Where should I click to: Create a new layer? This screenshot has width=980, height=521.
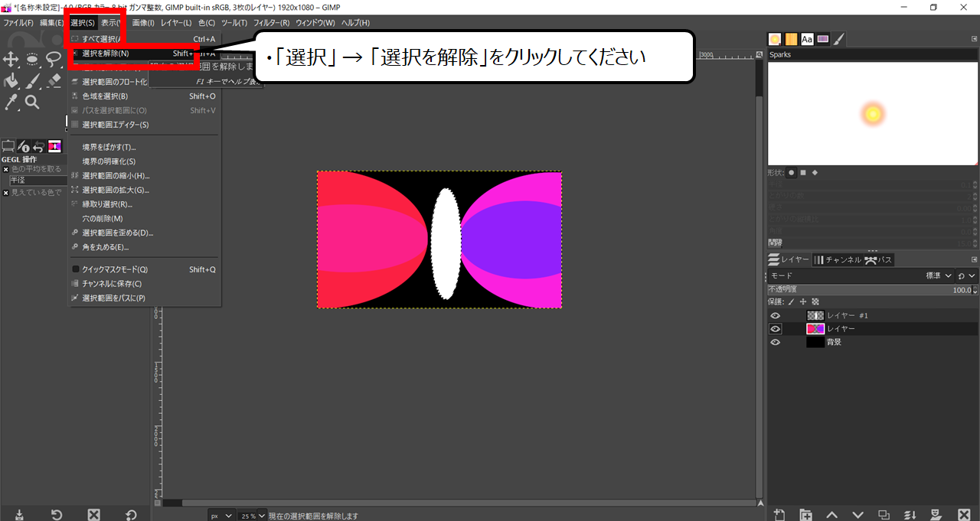pyautogui.click(x=779, y=514)
